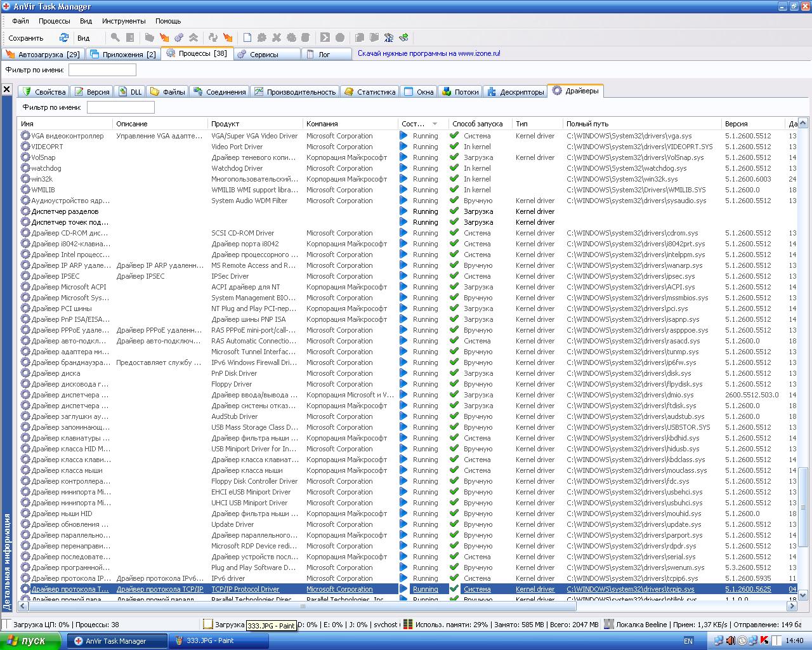Close the detailed info panel with X

click(6, 90)
